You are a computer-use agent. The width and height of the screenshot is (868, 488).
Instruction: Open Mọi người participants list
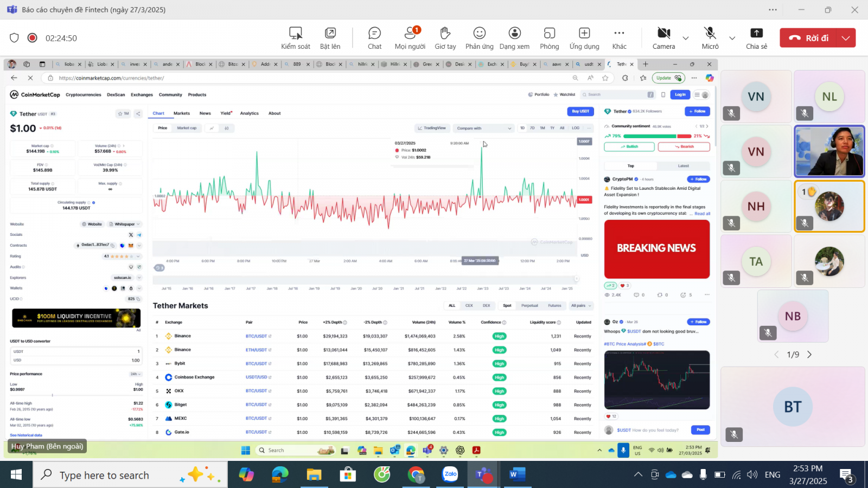410,38
